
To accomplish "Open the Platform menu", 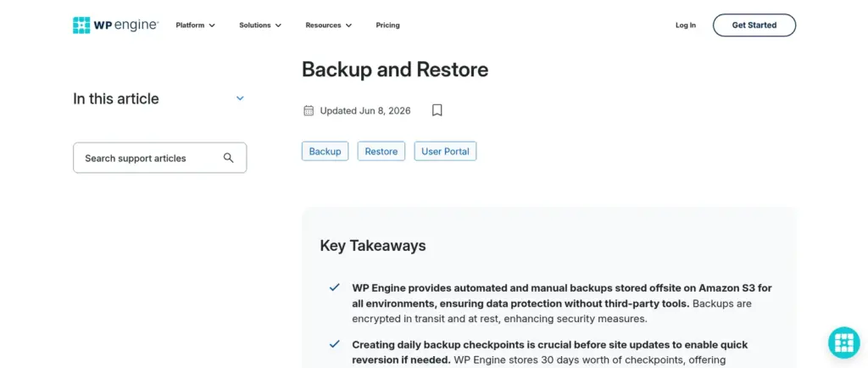I will 196,25.
